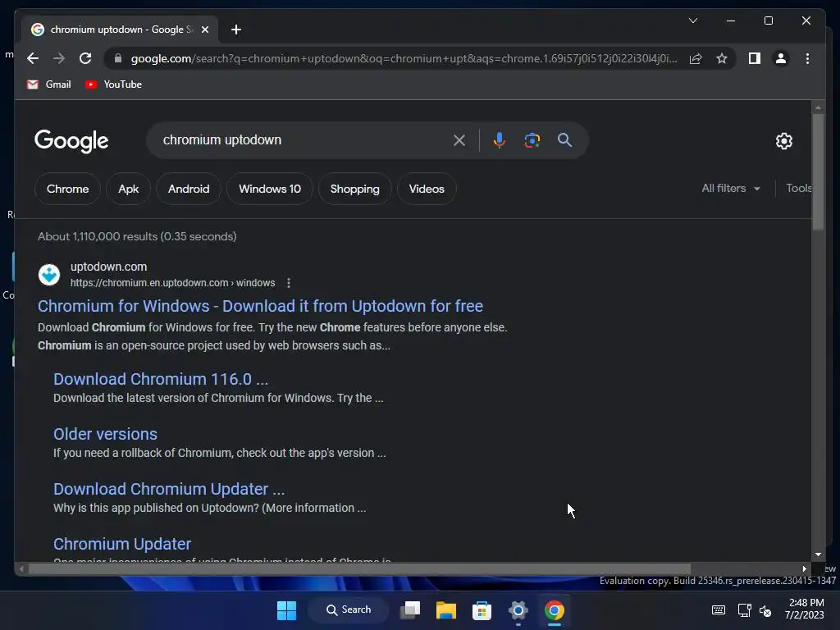840x630 pixels.
Task: Open Chrome's three-dot menu
Action: (807, 58)
